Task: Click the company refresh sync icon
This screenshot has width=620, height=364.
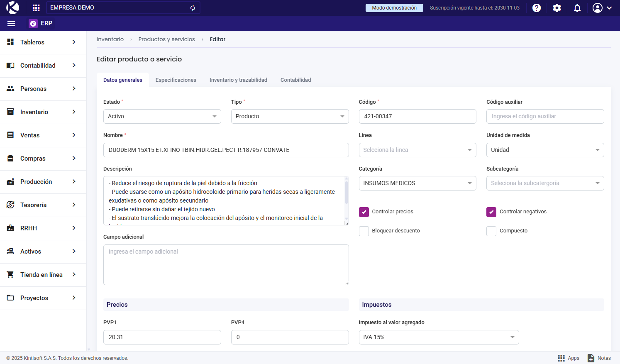Action: coord(193,8)
